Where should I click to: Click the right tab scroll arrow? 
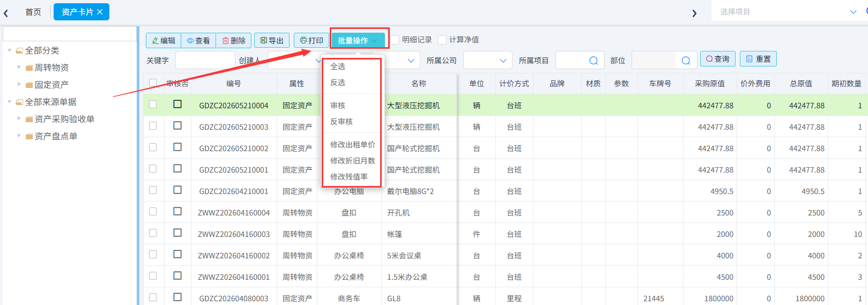click(694, 13)
